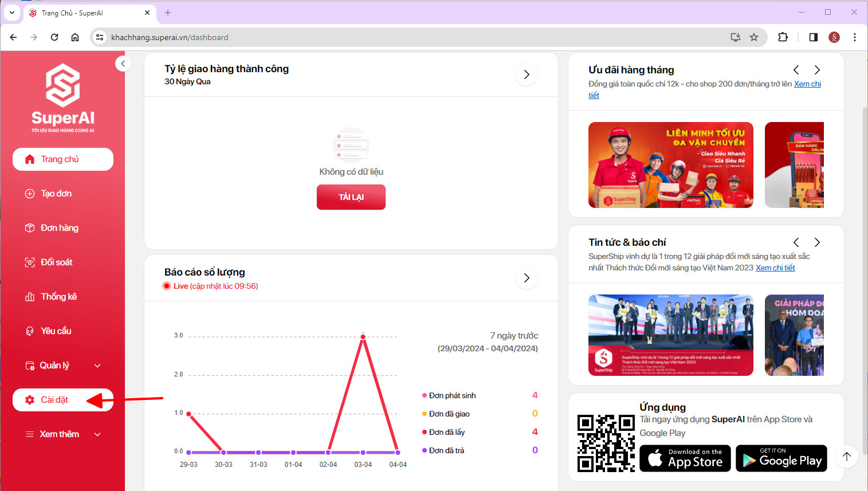Select Đơn đã giao legend entry
Viewport: 868px width, 491px height.
(x=446, y=414)
